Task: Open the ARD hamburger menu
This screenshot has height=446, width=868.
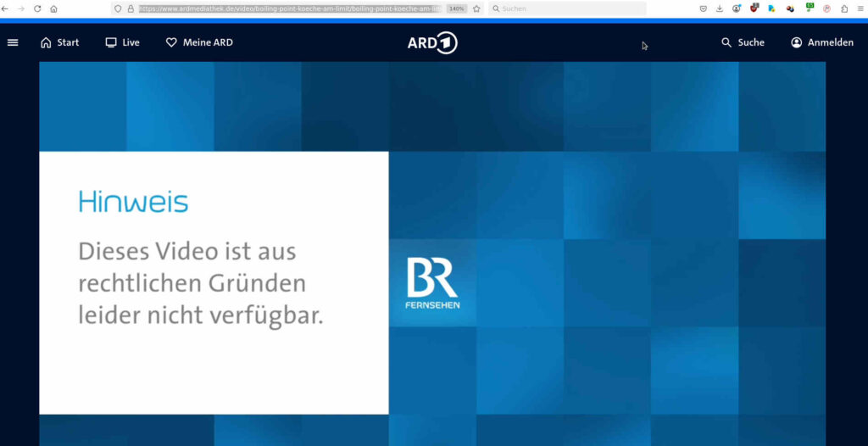Action: click(x=13, y=42)
